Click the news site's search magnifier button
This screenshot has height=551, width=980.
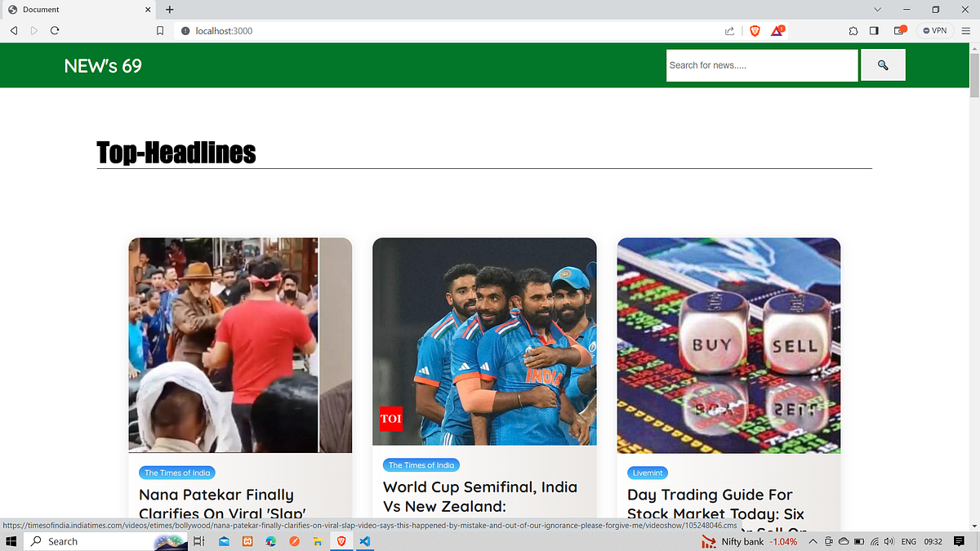[883, 64]
